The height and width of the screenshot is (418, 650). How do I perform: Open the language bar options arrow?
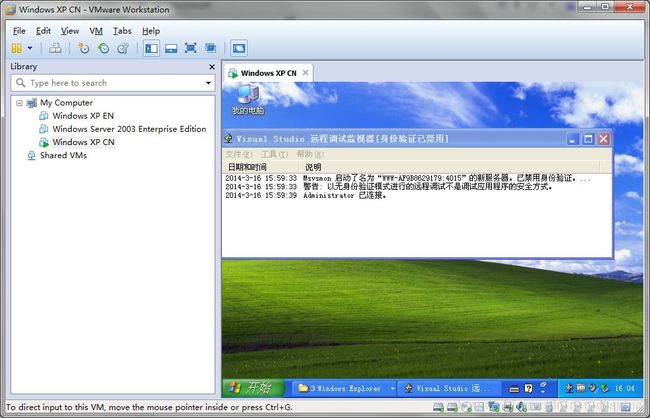pyautogui.click(x=543, y=391)
